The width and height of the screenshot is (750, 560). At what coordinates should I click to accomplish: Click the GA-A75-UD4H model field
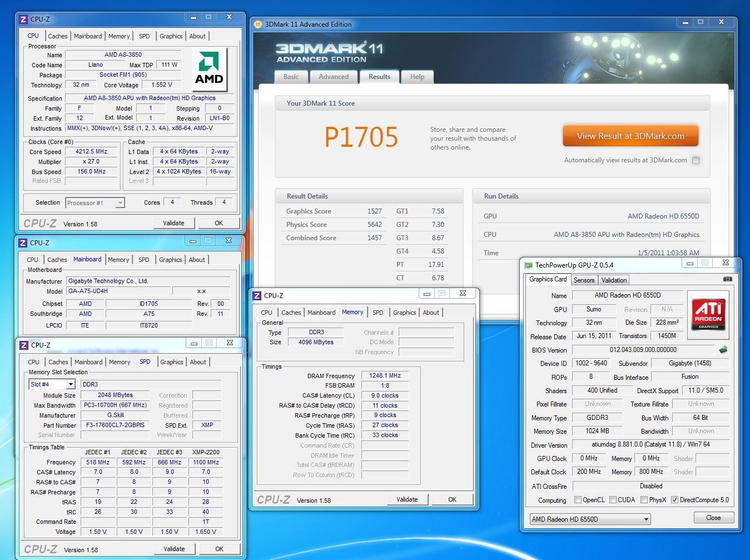click(118, 291)
